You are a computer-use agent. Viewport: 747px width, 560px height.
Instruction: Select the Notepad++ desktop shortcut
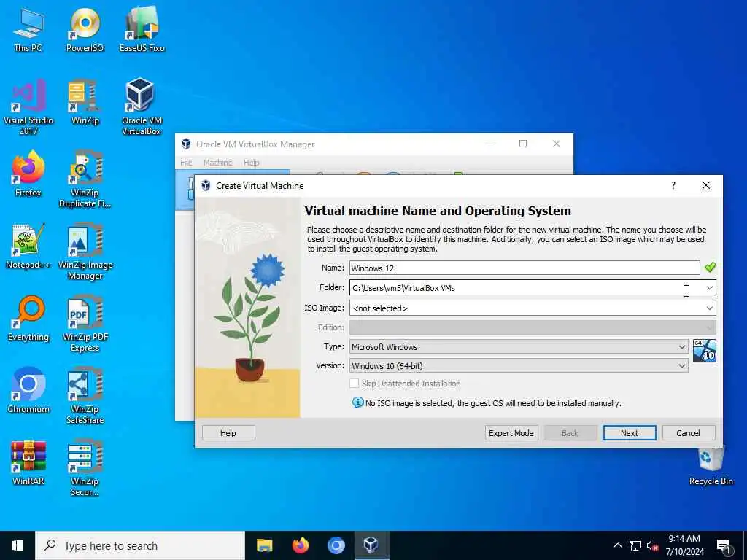(28, 246)
